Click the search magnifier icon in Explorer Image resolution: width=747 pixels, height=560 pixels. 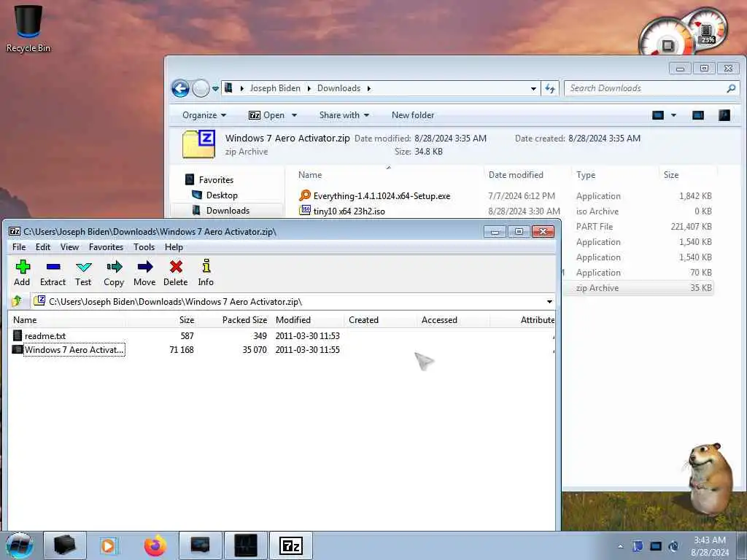coord(731,88)
